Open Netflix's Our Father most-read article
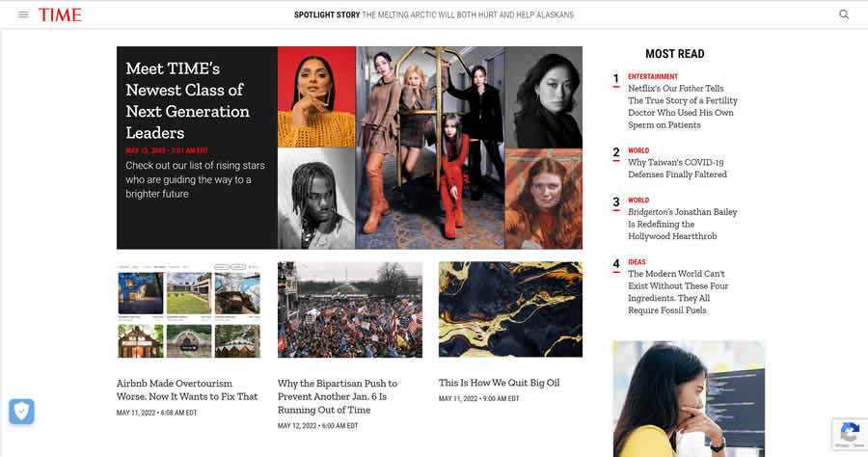 point(682,106)
